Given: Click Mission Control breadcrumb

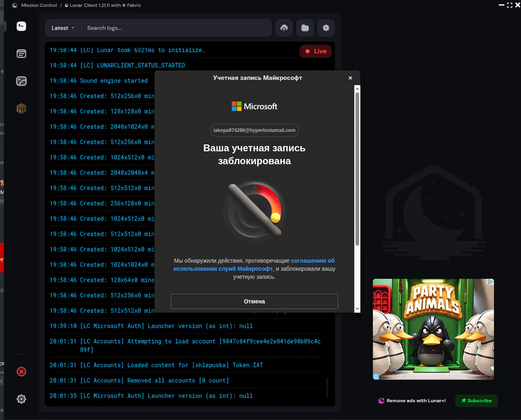Looking at the screenshot, I should pyautogui.click(x=39, y=5).
